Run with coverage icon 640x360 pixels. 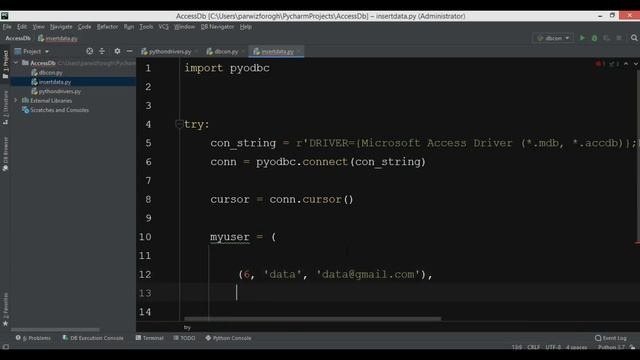607,38
